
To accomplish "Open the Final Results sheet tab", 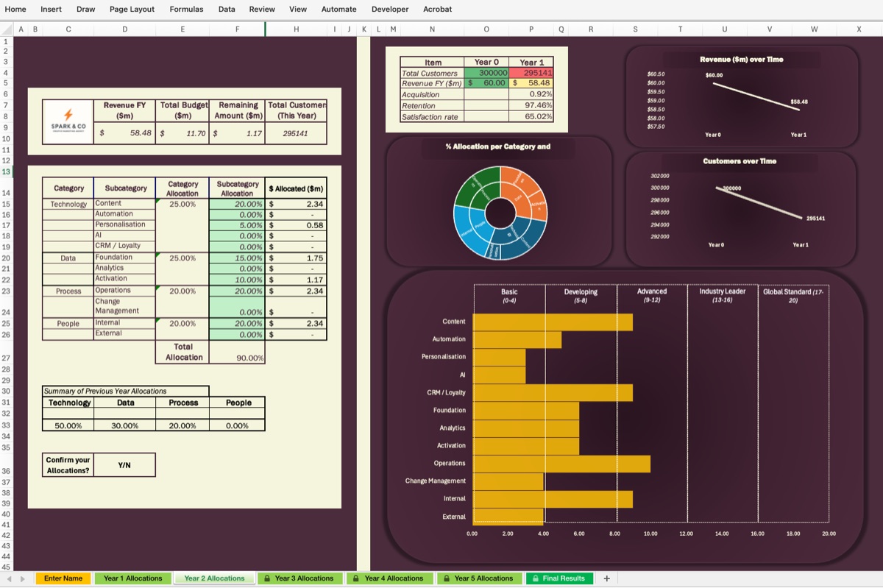I will tap(559, 578).
